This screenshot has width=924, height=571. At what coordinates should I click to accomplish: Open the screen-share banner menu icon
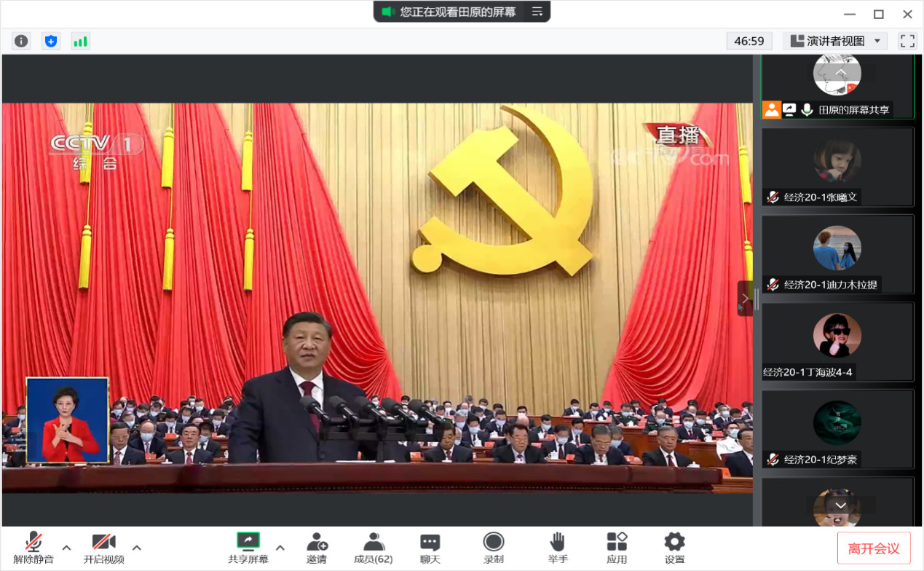[537, 12]
